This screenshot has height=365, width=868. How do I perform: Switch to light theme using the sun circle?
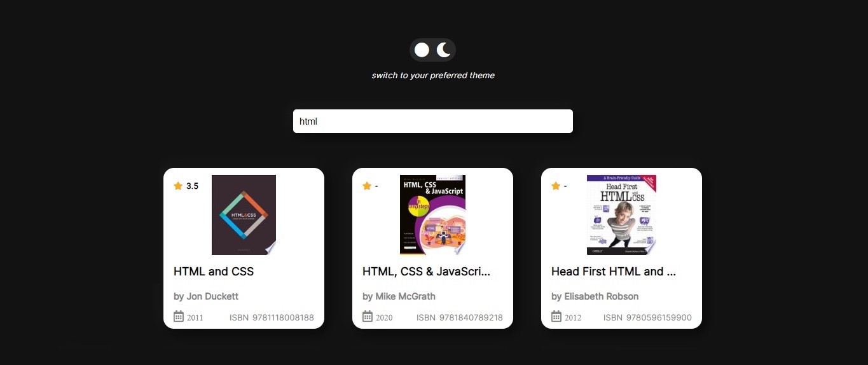(x=422, y=50)
